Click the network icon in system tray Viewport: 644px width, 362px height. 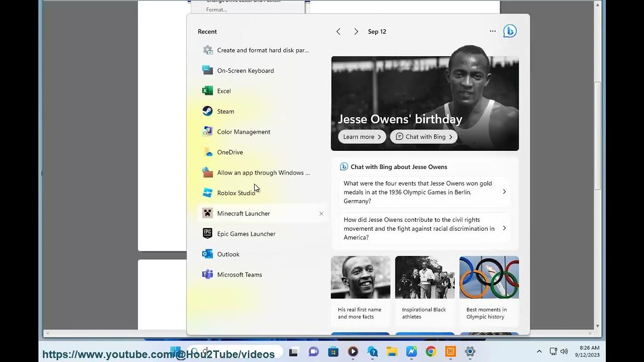pyautogui.click(x=553, y=351)
